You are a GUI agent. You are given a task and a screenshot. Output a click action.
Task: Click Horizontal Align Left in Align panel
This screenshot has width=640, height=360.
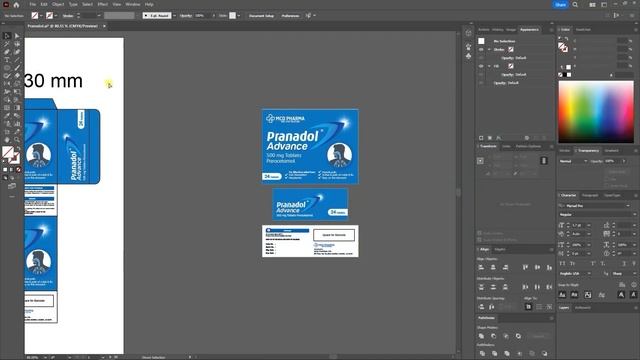coord(481,267)
